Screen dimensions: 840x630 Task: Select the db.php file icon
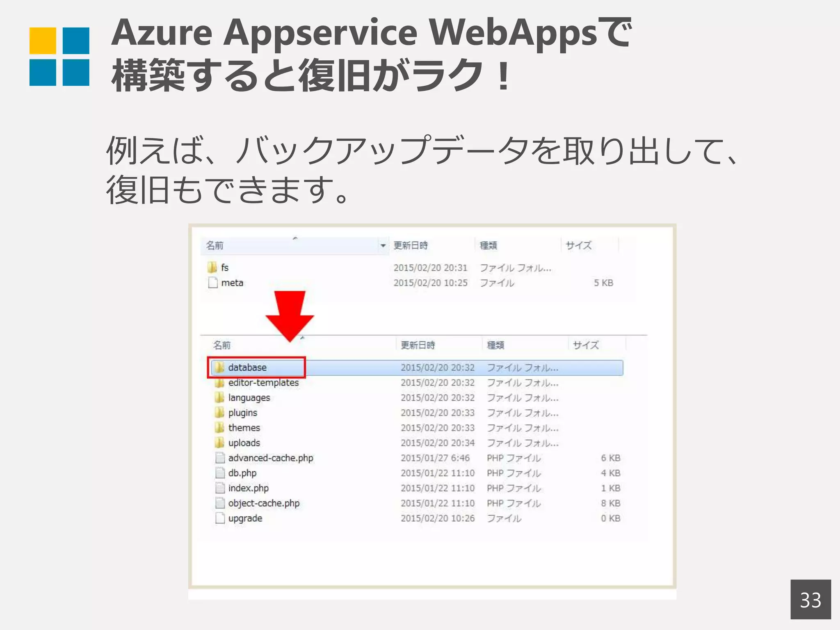tap(220, 473)
